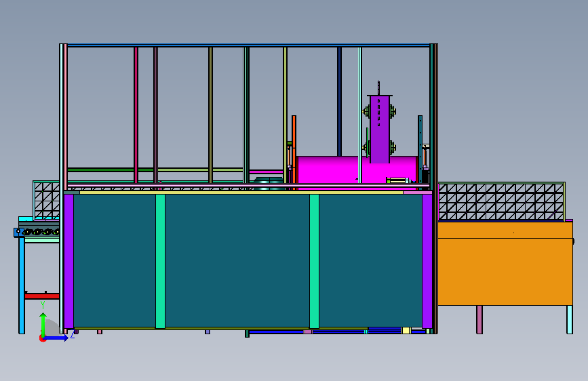Click the green Y axis arrow of triad
Image resolution: width=588 pixels, height=381 pixels.
tap(43, 324)
